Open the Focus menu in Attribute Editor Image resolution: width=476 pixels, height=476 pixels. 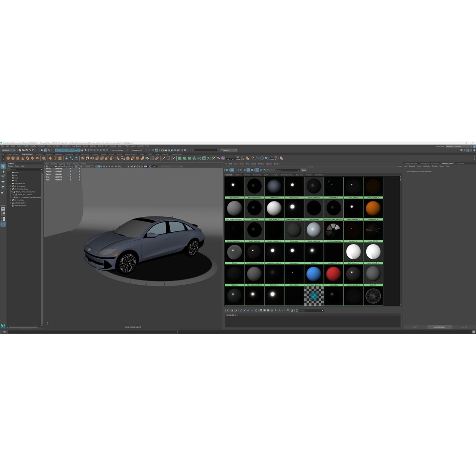point(419,166)
